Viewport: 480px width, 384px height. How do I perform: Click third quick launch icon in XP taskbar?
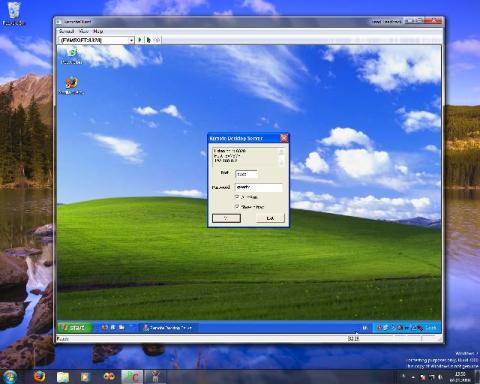122,328
